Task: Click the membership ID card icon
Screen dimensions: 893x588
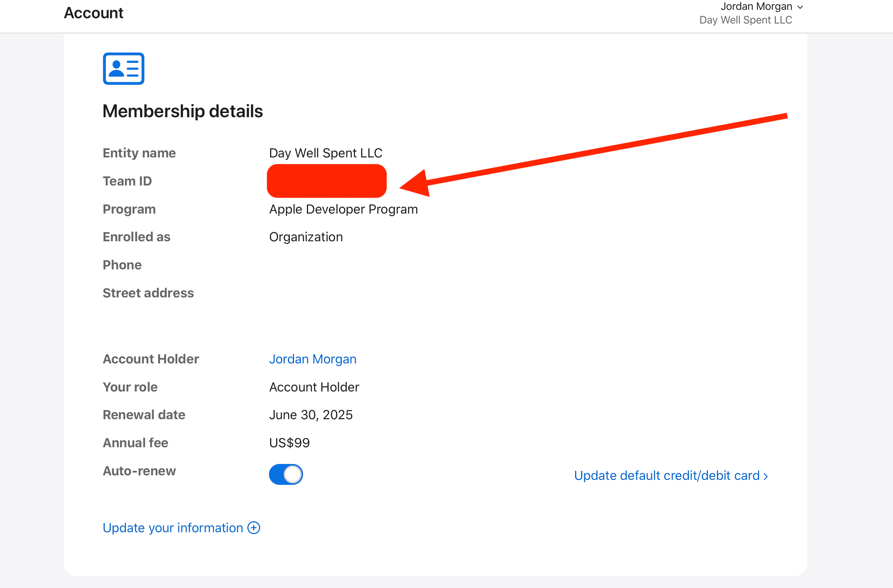Action: [123, 69]
